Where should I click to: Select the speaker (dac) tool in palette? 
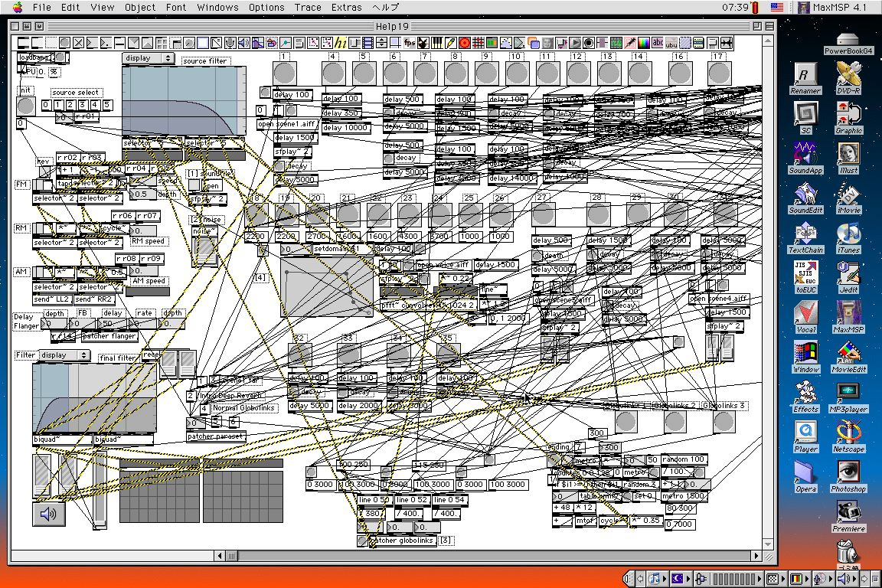(x=243, y=43)
